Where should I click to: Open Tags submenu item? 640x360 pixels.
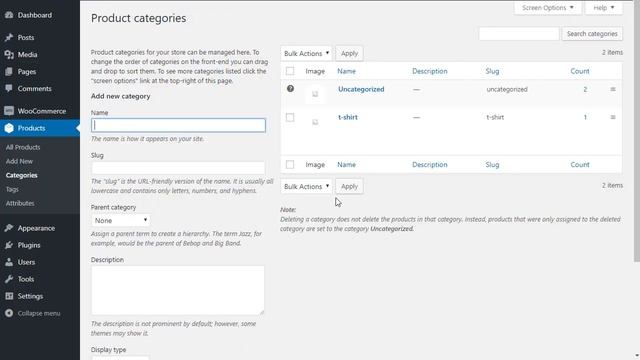[12, 189]
